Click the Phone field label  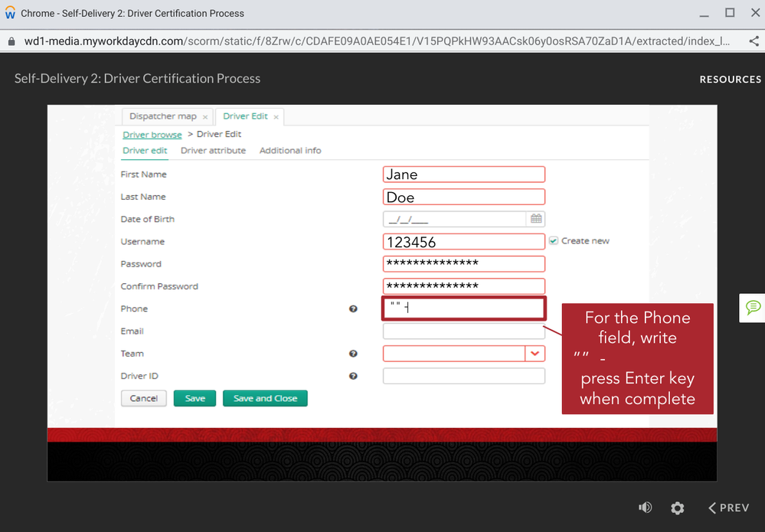click(134, 308)
